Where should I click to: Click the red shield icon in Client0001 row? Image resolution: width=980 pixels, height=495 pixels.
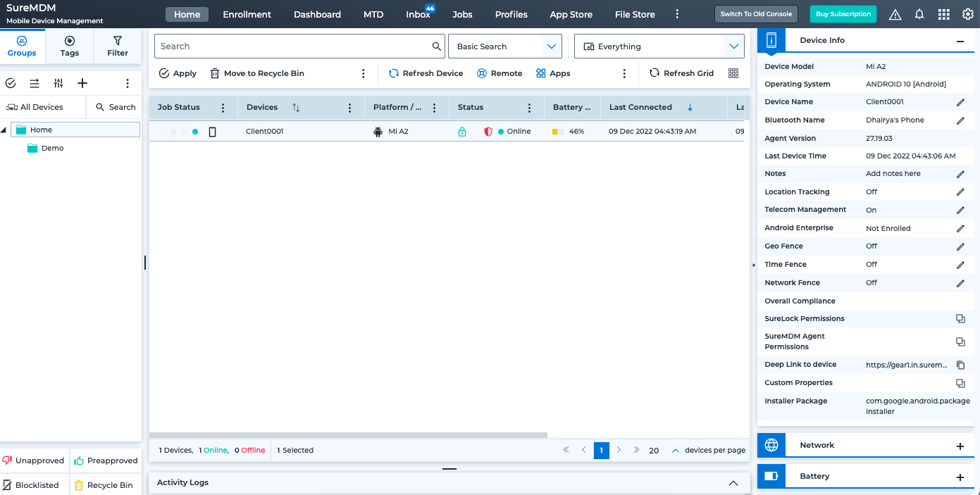tap(488, 132)
